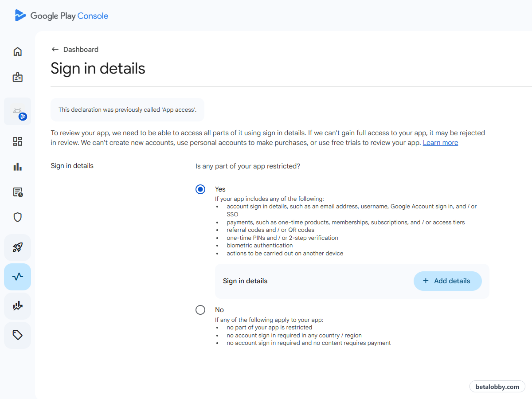Click 'no account sign in required in any country / region'

tap(294, 336)
